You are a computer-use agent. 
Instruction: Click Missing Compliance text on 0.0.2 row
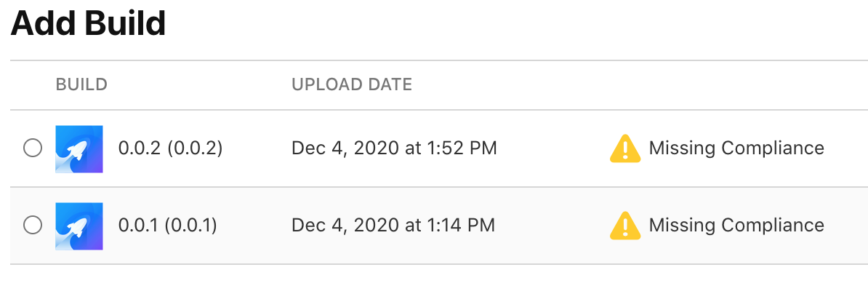point(736,148)
